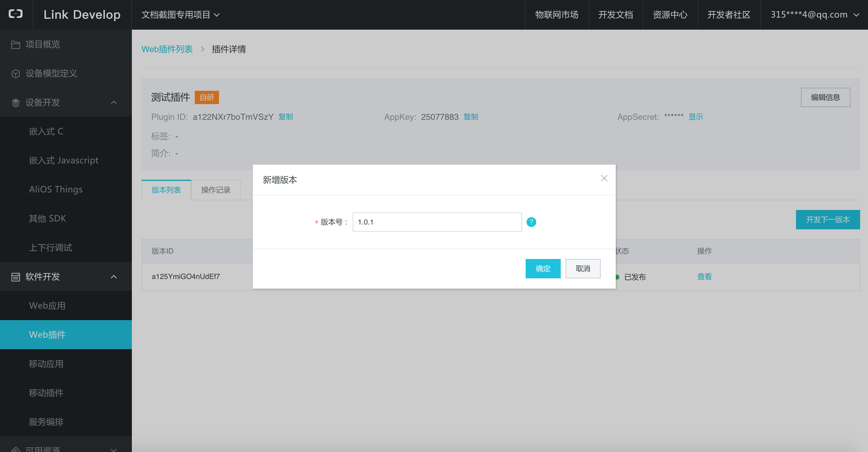Screen dimensions: 868x452
Task: Click the 插件详情 breadcrumb text
Action: click(x=229, y=49)
